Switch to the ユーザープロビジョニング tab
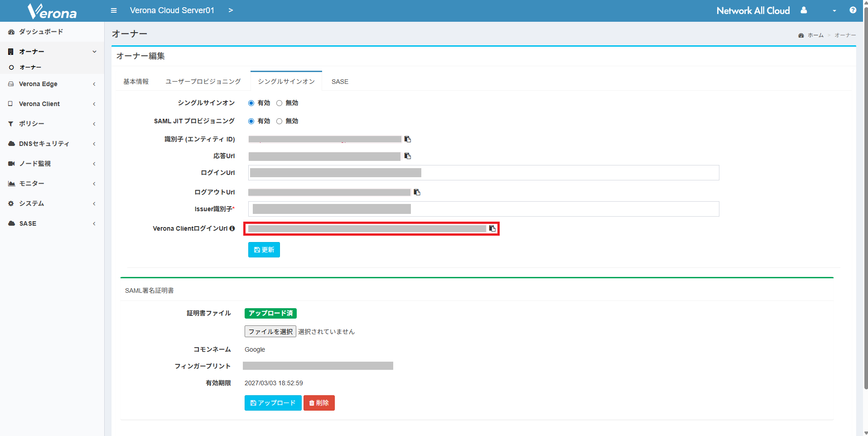Screen dimensions: 868x436 click(203, 82)
